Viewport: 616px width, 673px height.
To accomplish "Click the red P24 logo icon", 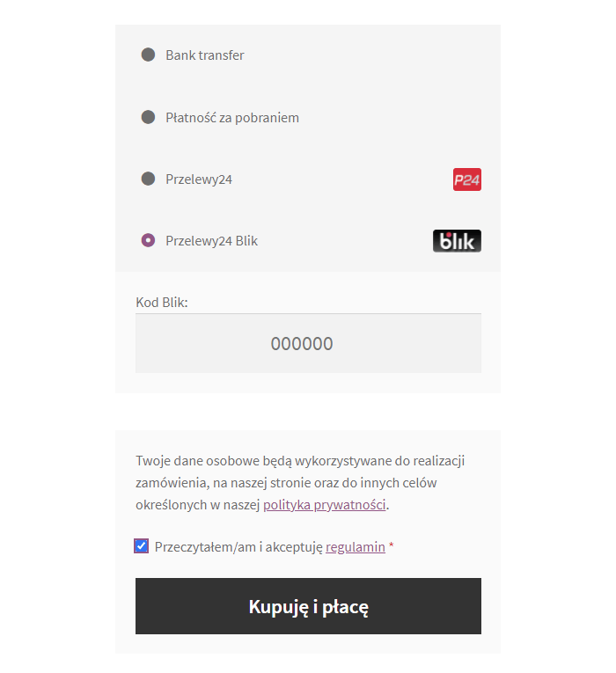I will tap(467, 179).
